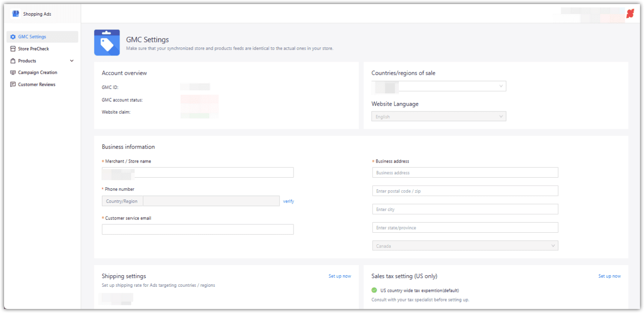Click the blue GMC Settings tag icon

(107, 42)
